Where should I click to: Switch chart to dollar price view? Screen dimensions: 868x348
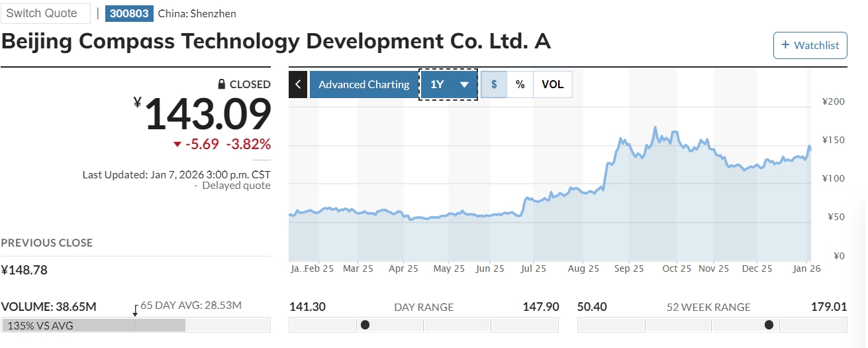tap(494, 85)
